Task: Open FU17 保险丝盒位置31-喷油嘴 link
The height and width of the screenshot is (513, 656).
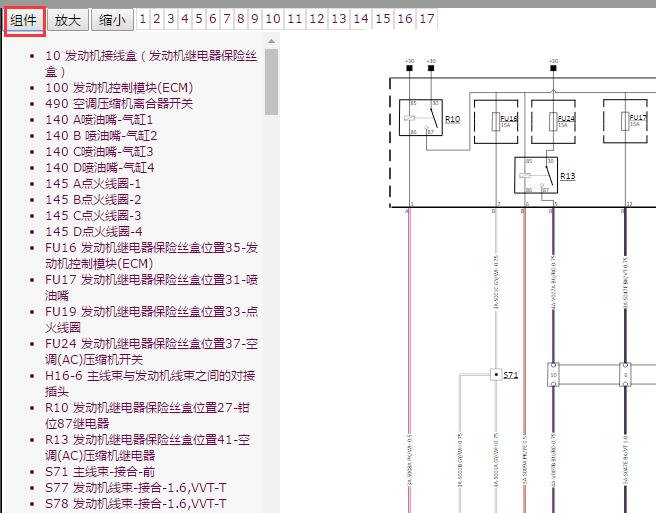Action: (151, 288)
